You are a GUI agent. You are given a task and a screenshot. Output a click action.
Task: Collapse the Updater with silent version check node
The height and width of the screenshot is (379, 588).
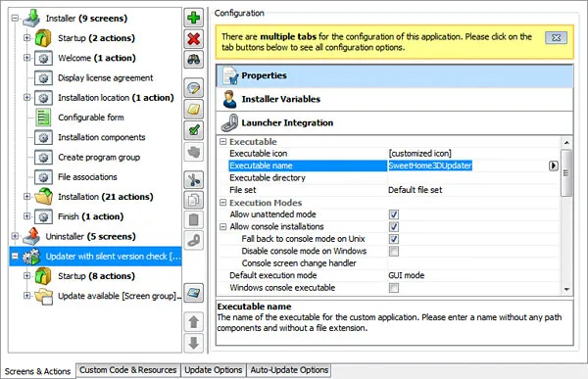click(x=15, y=256)
